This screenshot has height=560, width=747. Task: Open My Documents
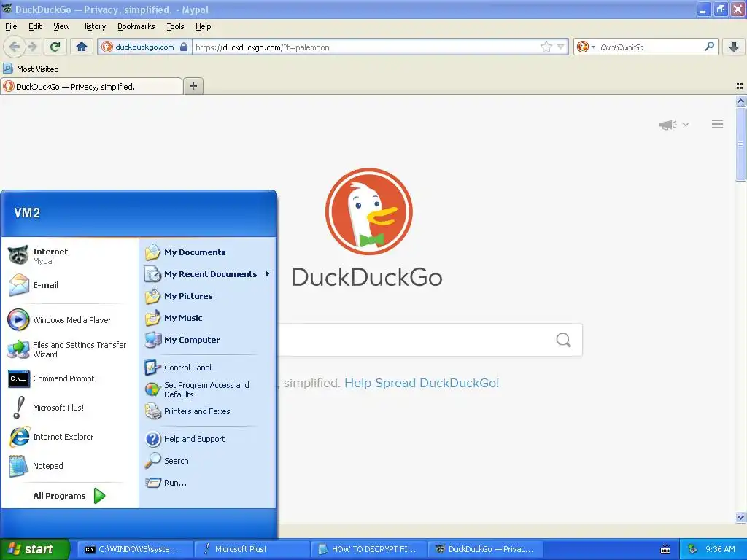(x=207, y=252)
